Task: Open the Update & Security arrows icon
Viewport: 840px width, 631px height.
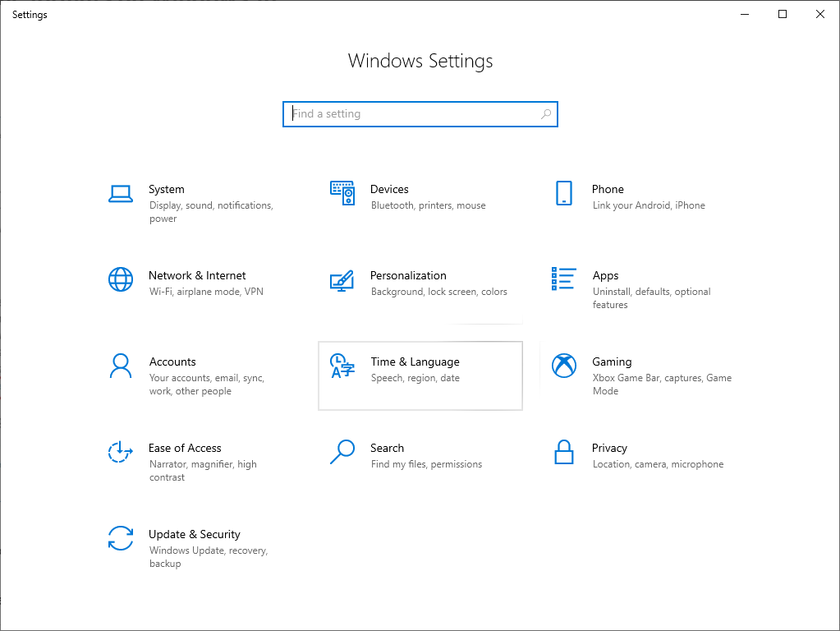Action: (121, 538)
